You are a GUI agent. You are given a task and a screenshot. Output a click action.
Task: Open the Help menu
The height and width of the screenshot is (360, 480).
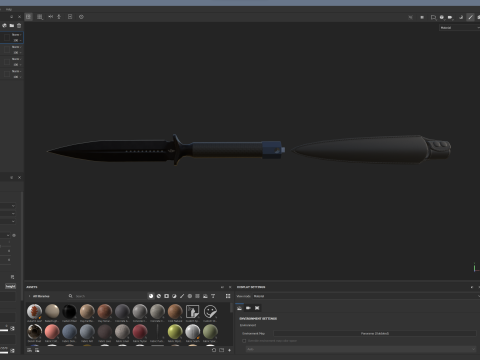(9, 9)
